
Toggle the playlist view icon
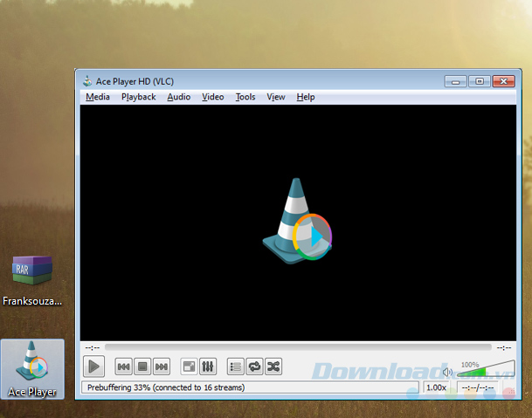[235, 367]
